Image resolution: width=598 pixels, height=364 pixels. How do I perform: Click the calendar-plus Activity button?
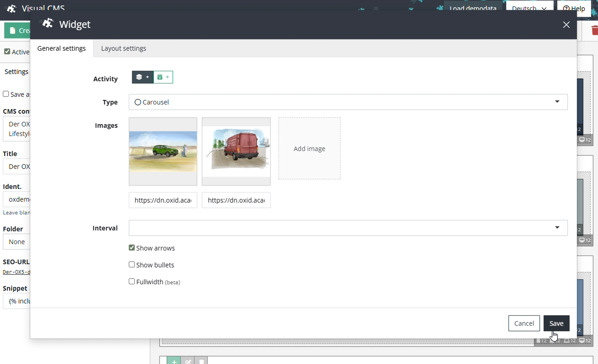pos(163,77)
